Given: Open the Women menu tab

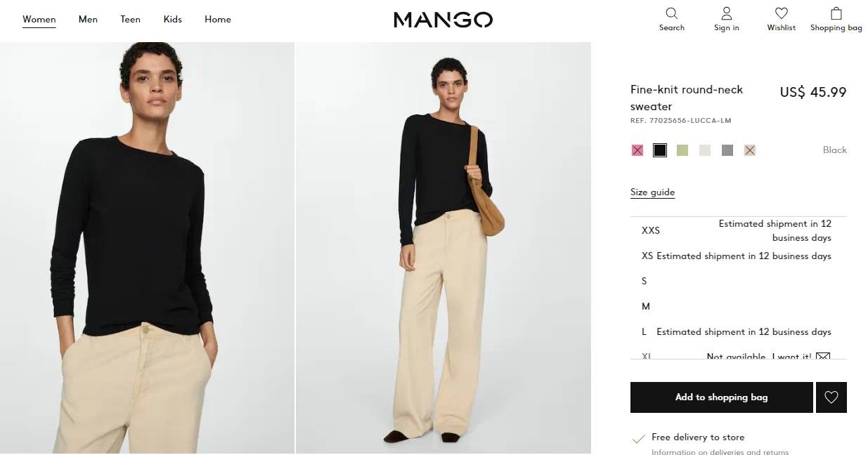Looking at the screenshot, I should click(39, 19).
